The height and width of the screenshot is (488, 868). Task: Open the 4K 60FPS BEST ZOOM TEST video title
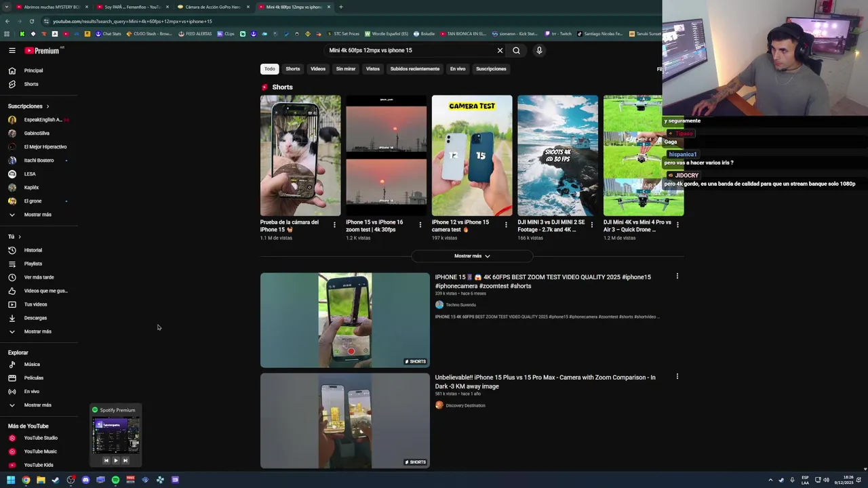[542, 281]
